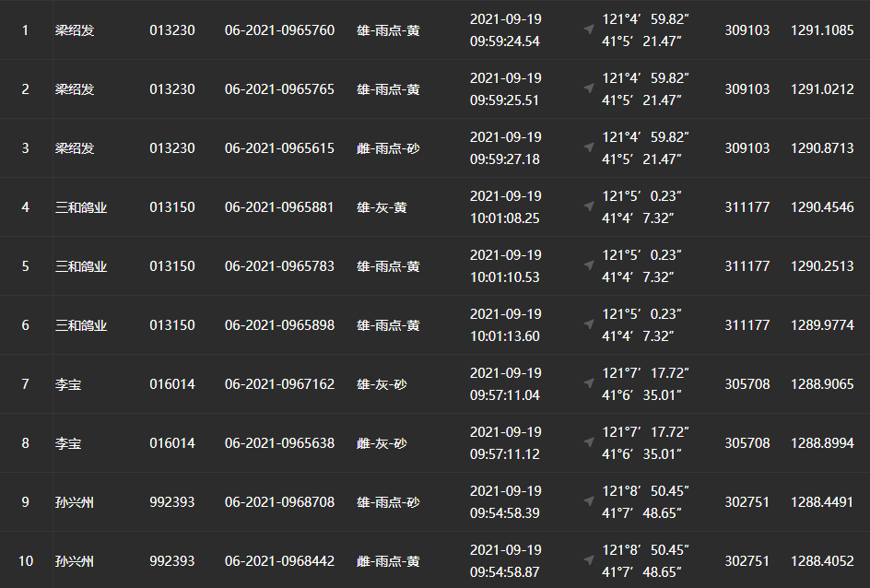
Task: Click member ID 016014 in row 8
Action: pyautogui.click(x=172, y=443)
